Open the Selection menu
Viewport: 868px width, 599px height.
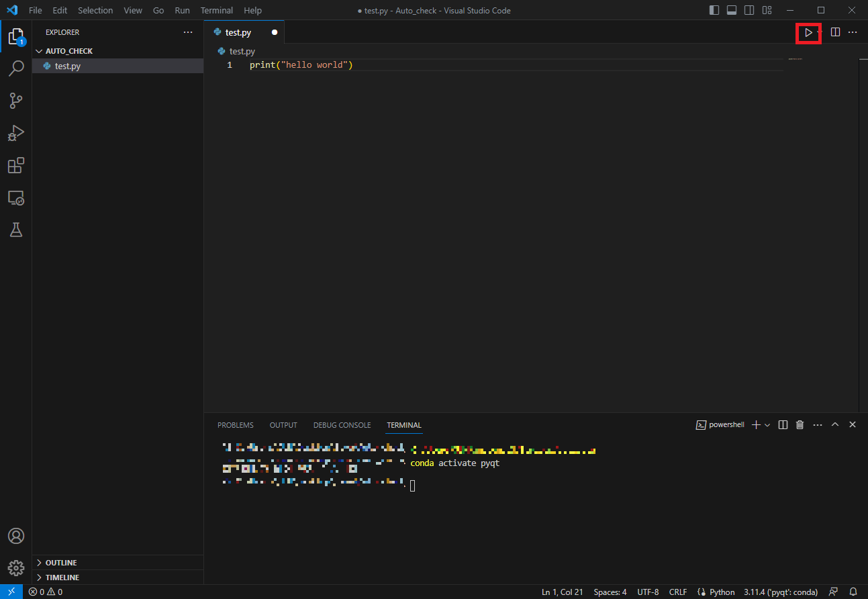tap(95, 11)
